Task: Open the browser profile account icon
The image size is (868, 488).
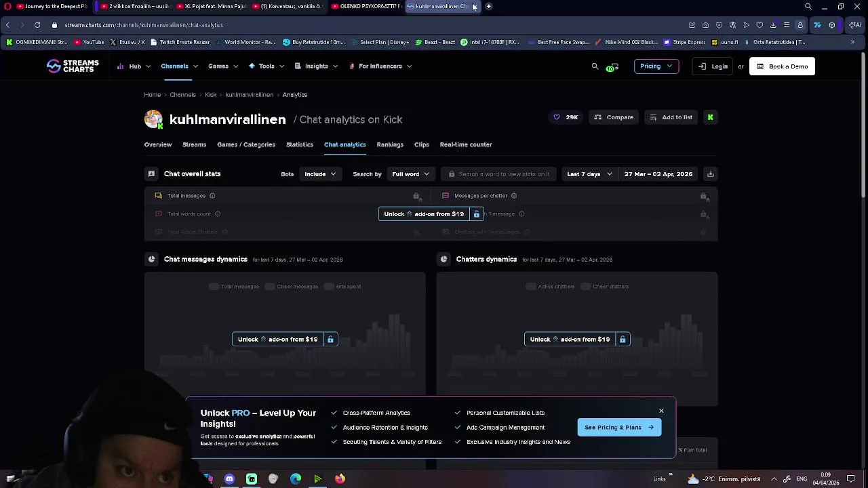Action: (x=800, y=25)
